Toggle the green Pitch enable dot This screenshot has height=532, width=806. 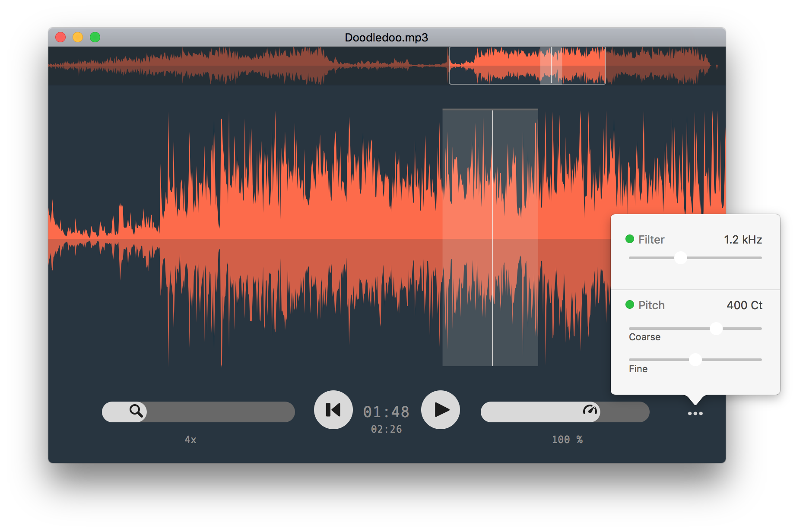[630, 304]
